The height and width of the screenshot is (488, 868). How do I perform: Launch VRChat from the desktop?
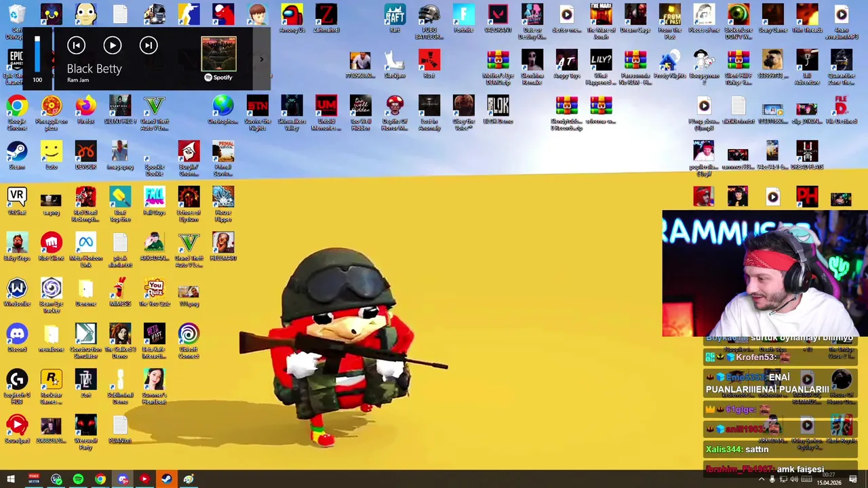tap(17, 201)
